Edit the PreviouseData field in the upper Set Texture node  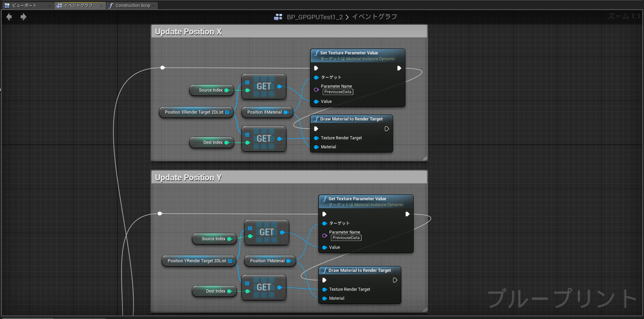coord(338,92)
